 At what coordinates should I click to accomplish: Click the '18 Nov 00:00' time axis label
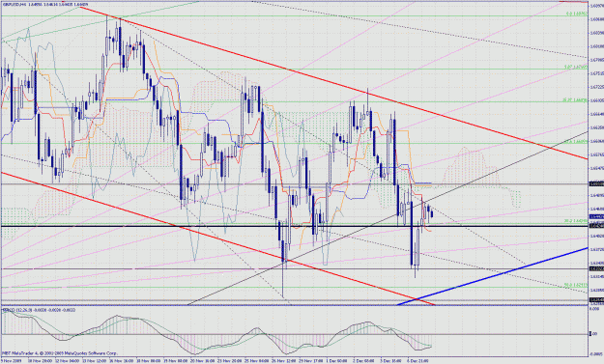(149, 361)
